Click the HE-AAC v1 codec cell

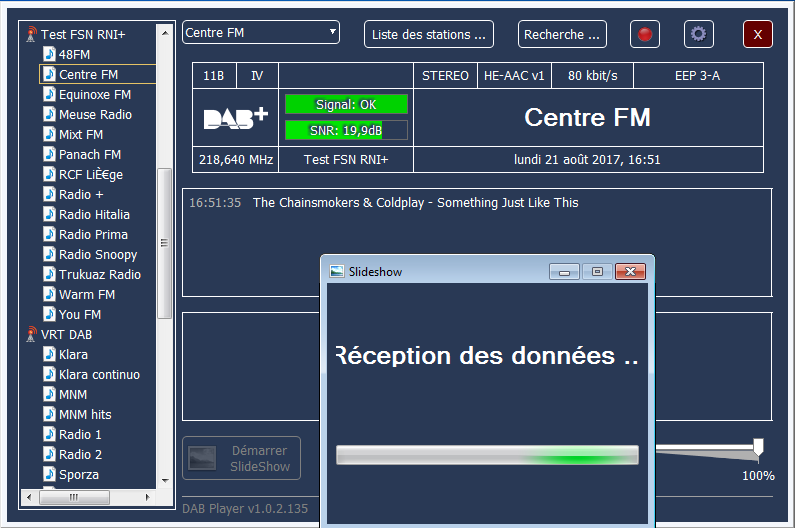click(514, 76)
